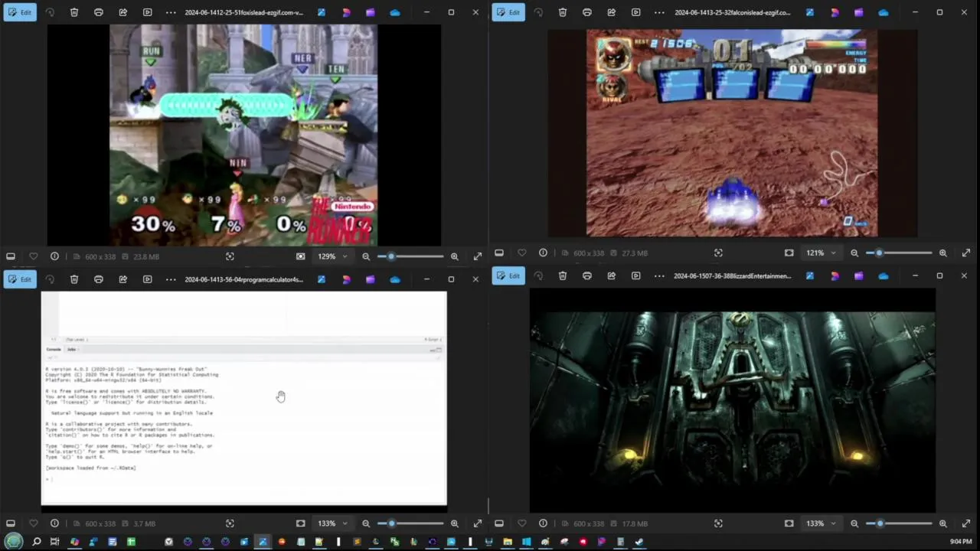Adjust zoom slider in the BlizzardEntertainment window
Viewport: 980px width, 551px height.
[x=899, y=523]
